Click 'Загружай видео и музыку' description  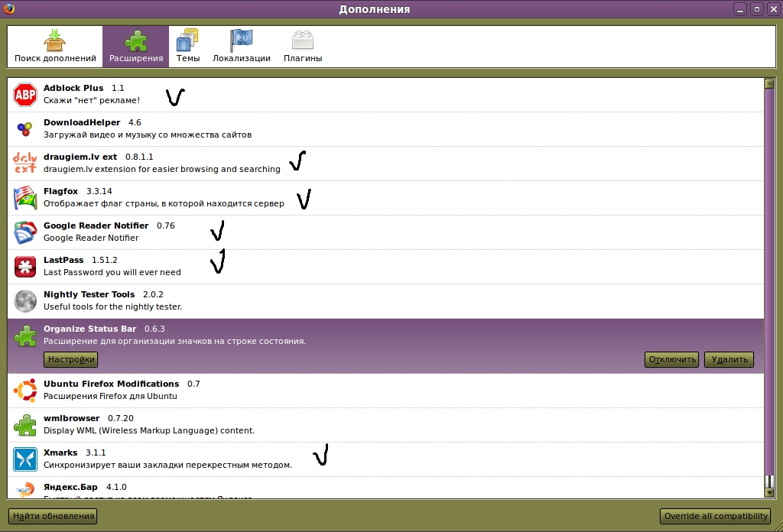[148, 135]
